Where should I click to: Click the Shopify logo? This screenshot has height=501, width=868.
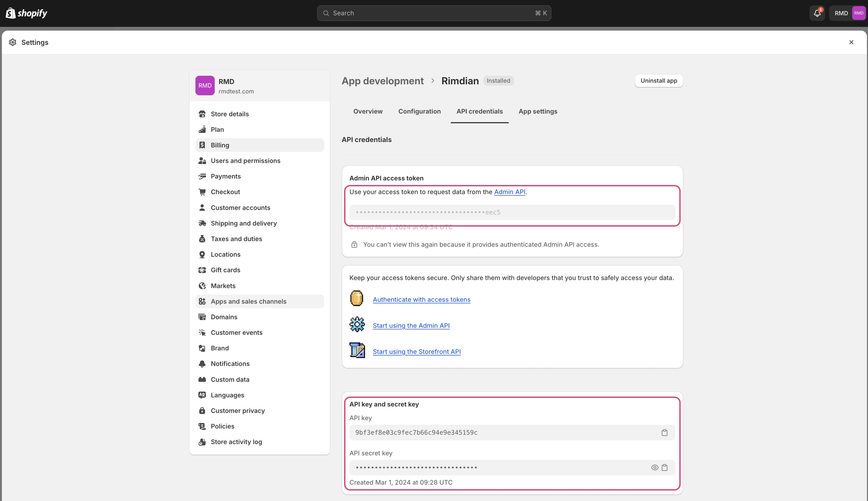tap(27, 13)
